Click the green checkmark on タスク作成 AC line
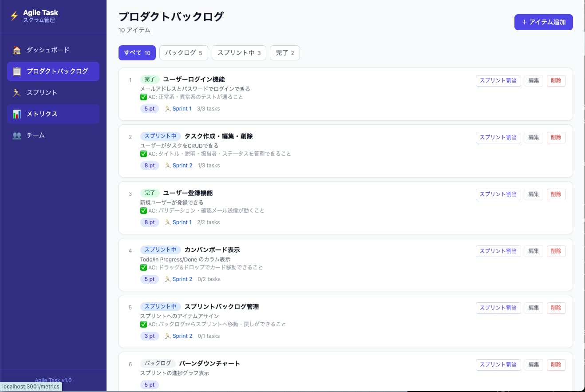Screen dimensions: 585x392 (144, 153)
